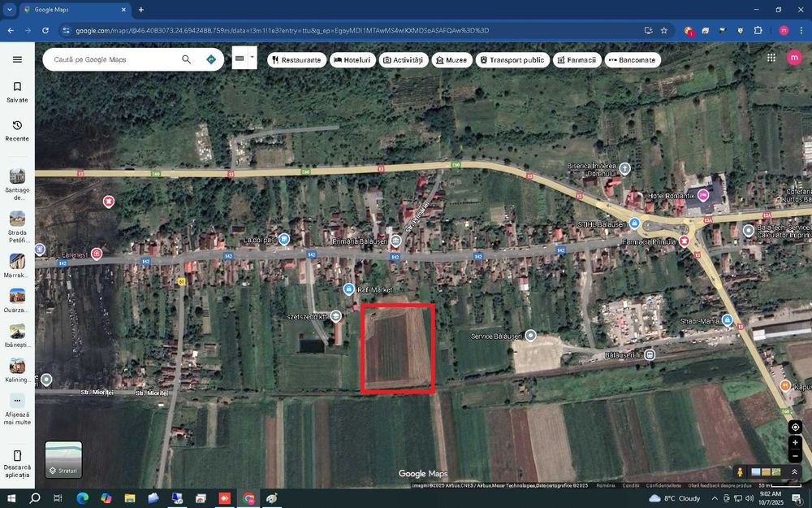Filter map by Transport public
This screenshot has height=508, width=812.
[512, 60]
